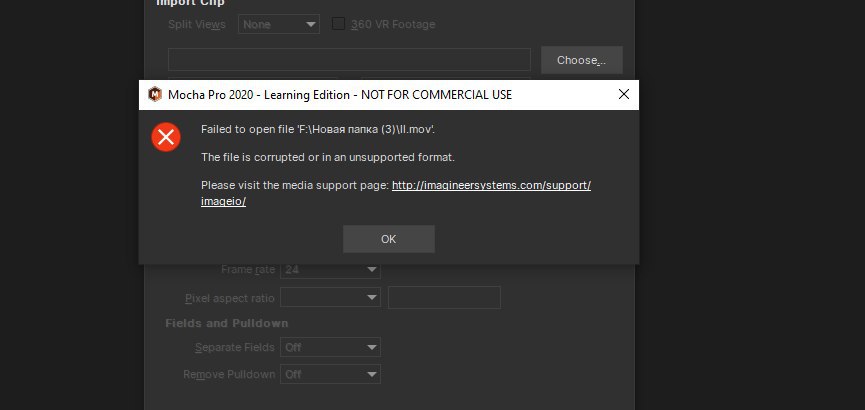
Task: Toggle the 360 VR Footage checkbox
Action: (338, 24)
